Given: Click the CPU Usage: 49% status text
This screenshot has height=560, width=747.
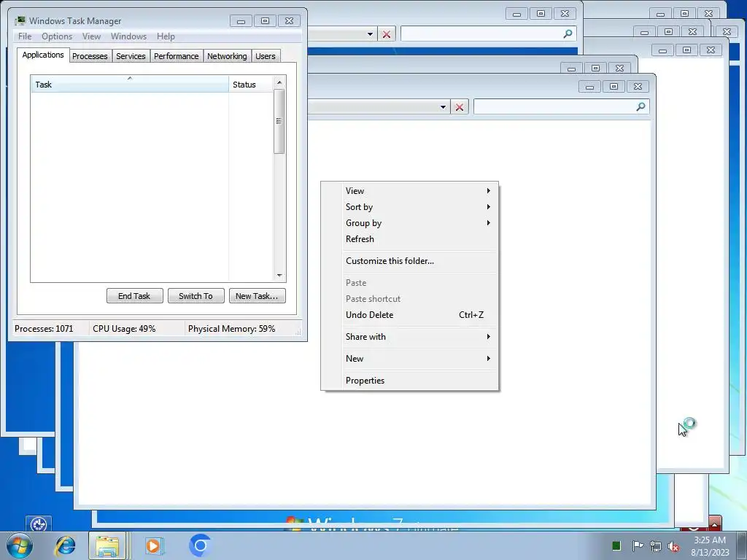Looking at the screenshot, I should click(x=124, y=329).
